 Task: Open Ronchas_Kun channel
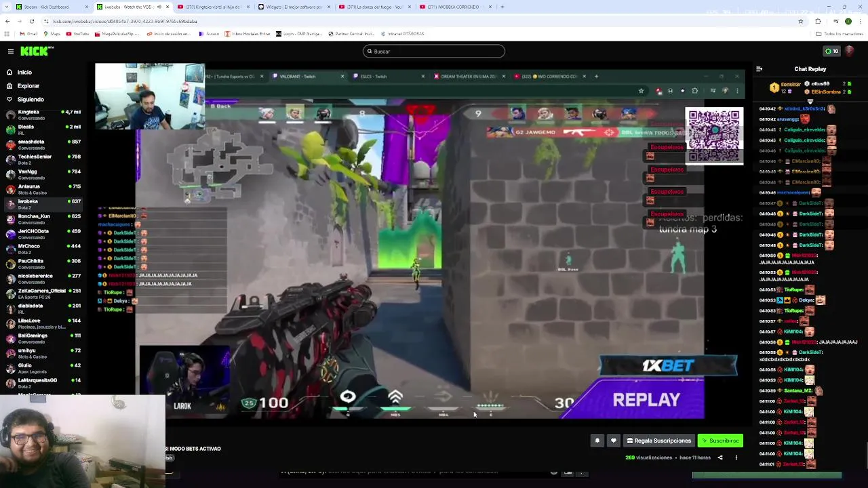(x=43, y=219)
